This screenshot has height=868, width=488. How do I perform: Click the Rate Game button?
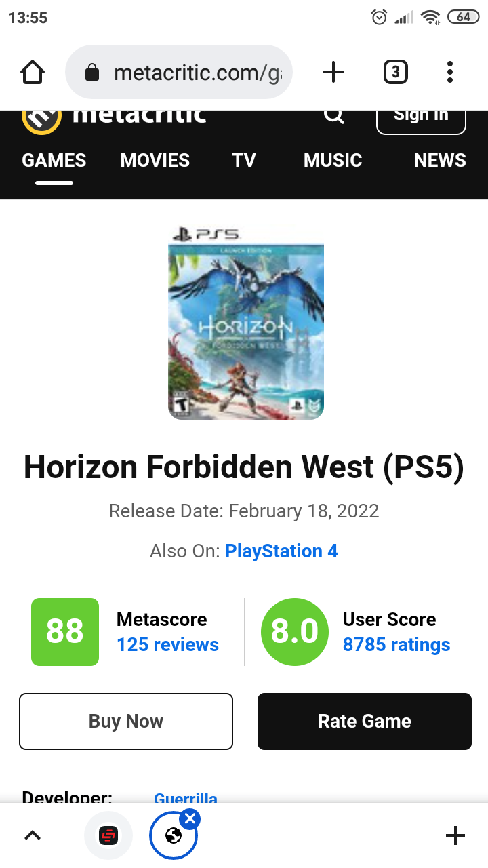pyautogui.click(x=365, y=722)
